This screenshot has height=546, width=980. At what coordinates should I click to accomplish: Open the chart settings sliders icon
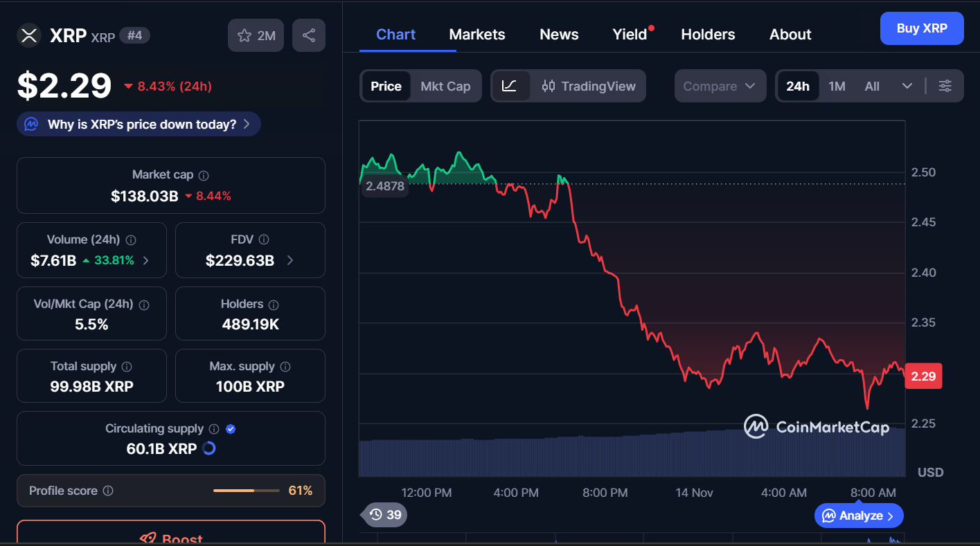pos(945,86)
